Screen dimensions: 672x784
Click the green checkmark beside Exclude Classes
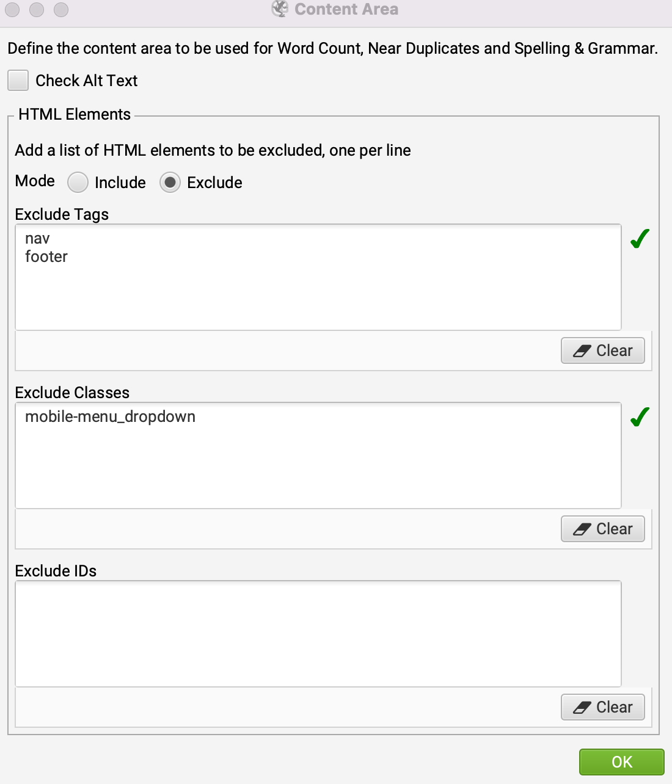coord(639,417)
